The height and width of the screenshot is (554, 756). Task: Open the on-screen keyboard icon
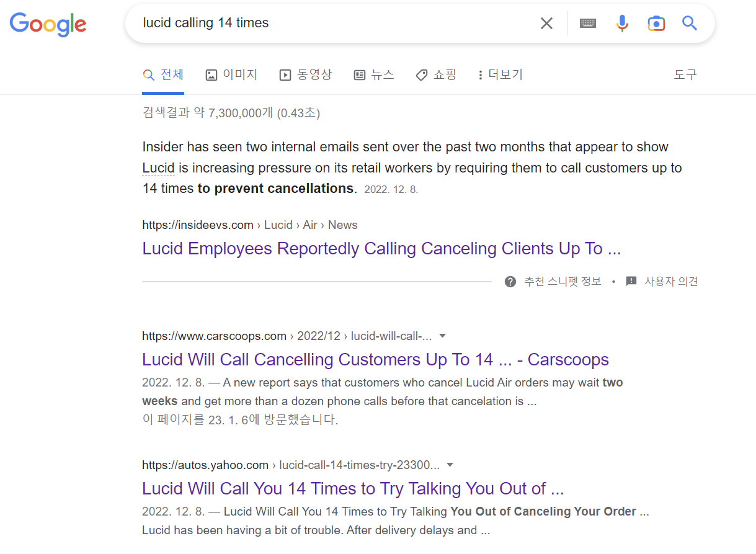588,24
